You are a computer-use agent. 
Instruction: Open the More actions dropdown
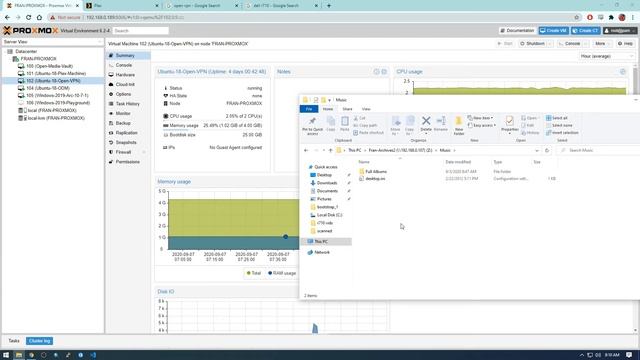pos(602,44)
